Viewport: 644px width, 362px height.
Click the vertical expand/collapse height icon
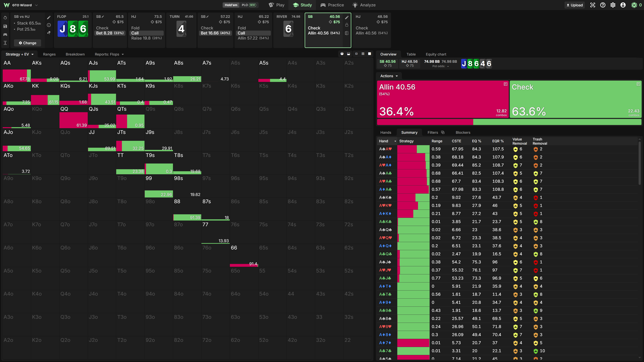click(5, 43)
